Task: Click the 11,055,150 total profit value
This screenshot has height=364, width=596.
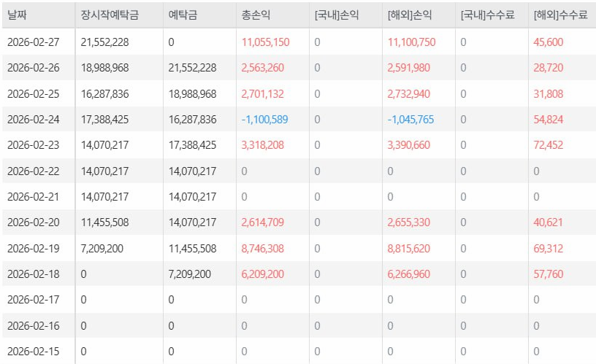Action: tap(265, 42)
